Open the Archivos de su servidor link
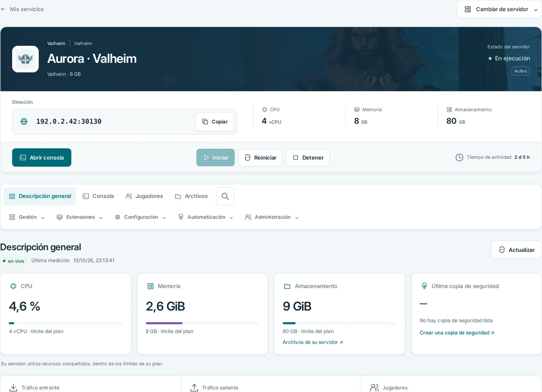 click(313, 342)
